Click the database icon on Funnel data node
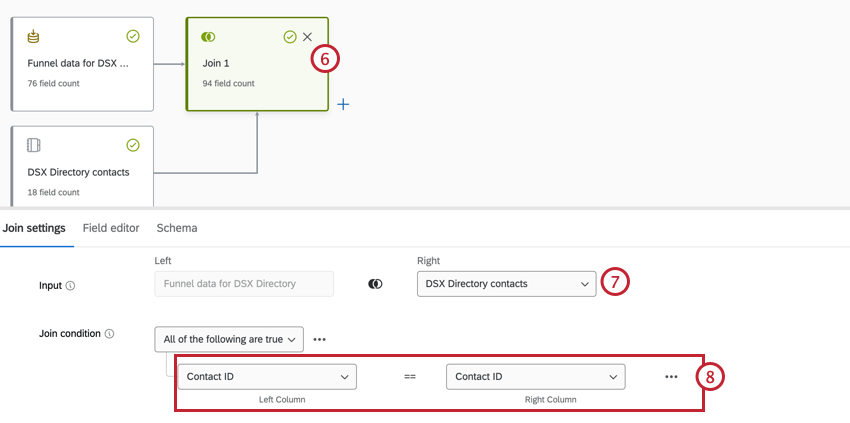Image resolution: width=850 pixels, height=423 pixels. tap(34, 36)
